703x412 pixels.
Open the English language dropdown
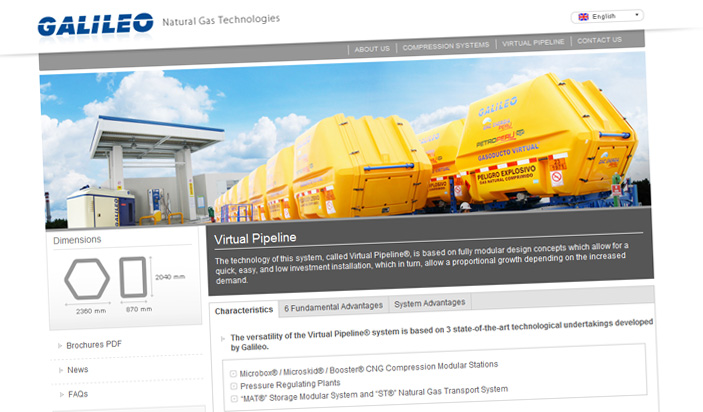coord(608,17)
